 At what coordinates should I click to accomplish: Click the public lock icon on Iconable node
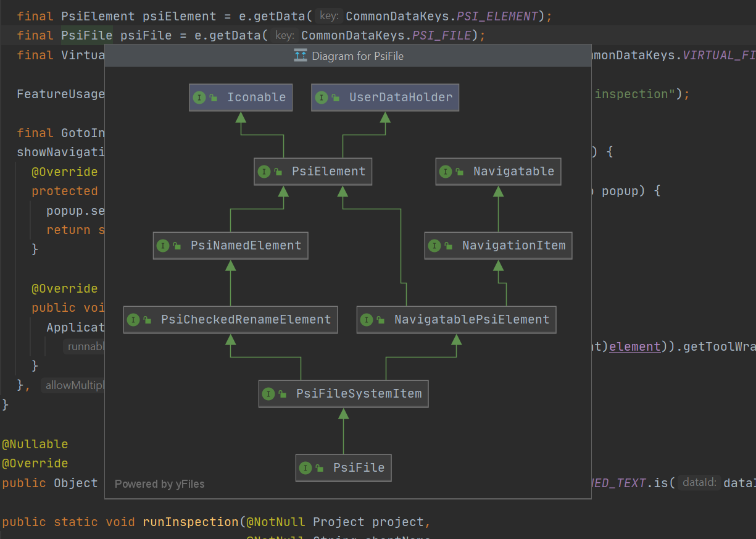tap(213, 98)
